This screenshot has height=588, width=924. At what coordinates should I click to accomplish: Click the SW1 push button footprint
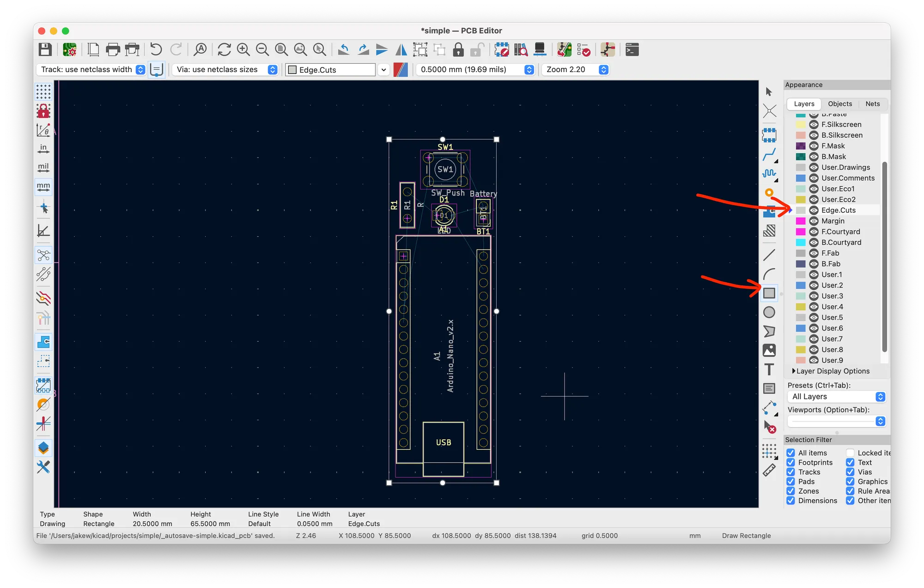click(x=445, y=169)
